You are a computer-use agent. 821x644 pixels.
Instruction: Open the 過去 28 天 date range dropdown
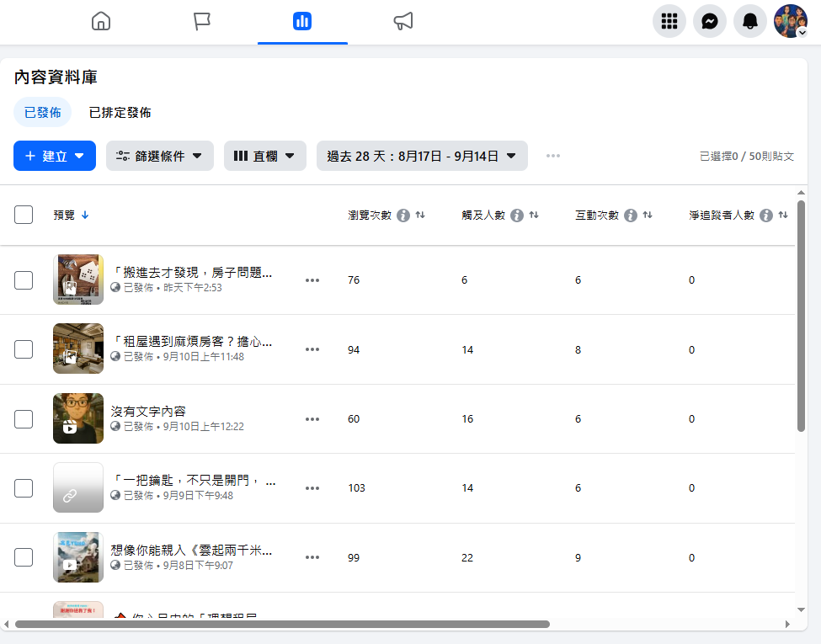pyautogui.click(x=422, y=156)
